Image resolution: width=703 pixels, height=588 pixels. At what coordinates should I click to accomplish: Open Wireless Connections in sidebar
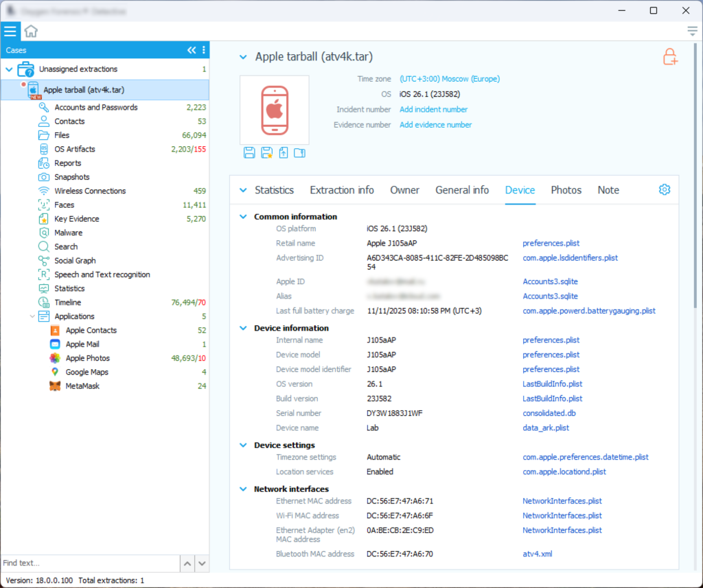point(90,191)
